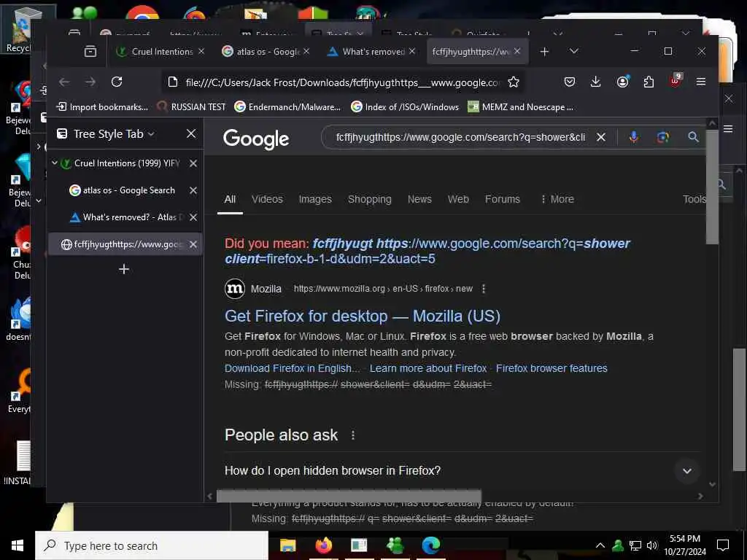The width and height of the screenshot is (747, 560).
Task: Close the Tree Style Tab sidebar
Action: click(x=191, y=134)
